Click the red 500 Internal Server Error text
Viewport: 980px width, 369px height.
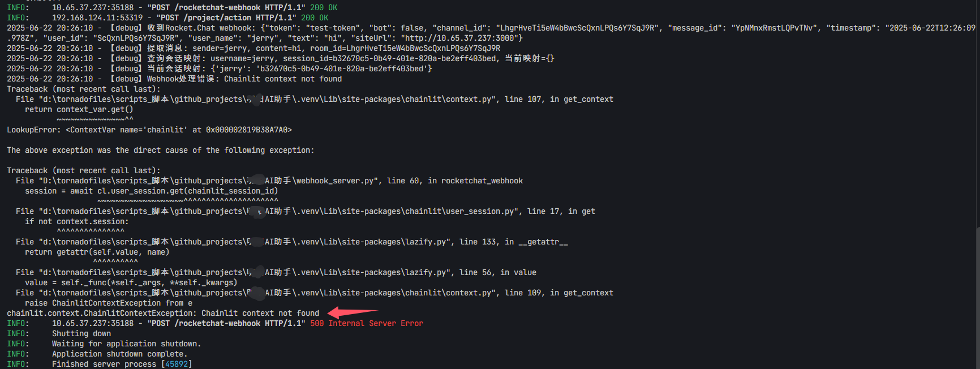[x=367, y=323]
